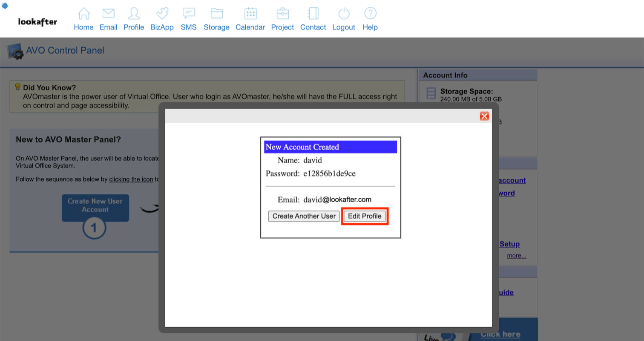The image size is (644, 341).
Task: Open the Calendar icon
Action: pyautogui.click(x=250, y=14)
